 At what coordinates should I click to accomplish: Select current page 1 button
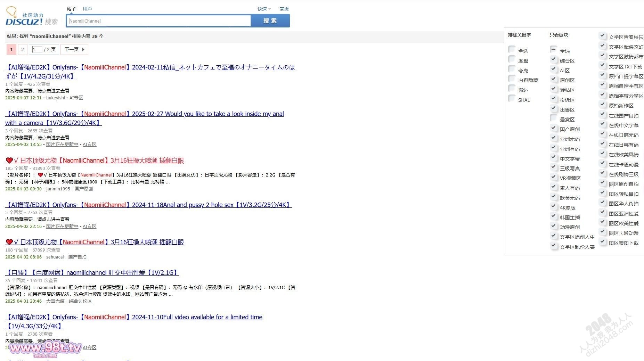pyautogui.click(x=11, y=49)
